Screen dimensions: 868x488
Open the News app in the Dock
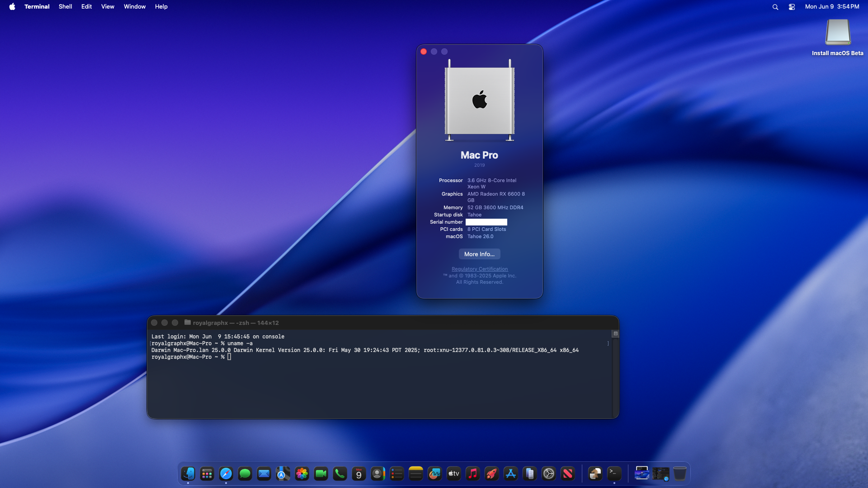coord(568,474)
